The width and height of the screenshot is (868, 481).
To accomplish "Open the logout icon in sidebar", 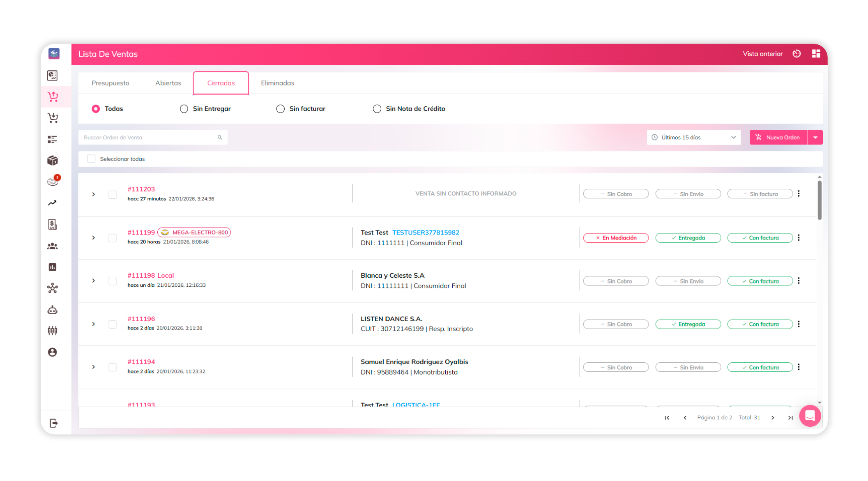I will point(53,423).
